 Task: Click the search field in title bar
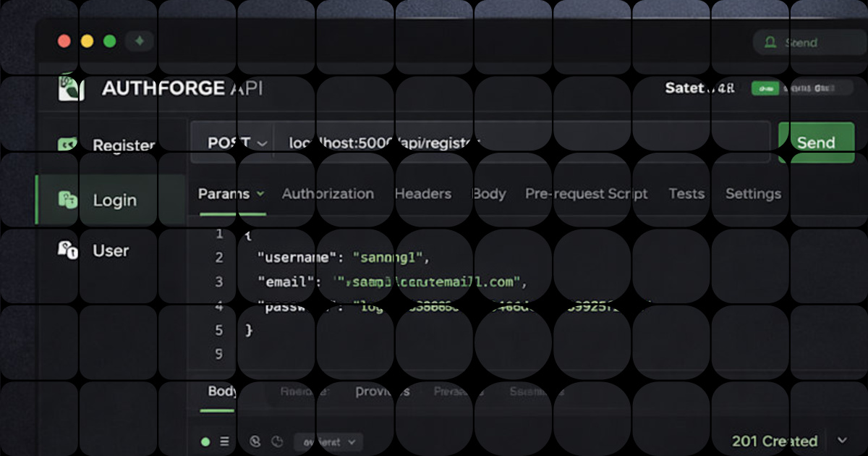pos(809,43)
